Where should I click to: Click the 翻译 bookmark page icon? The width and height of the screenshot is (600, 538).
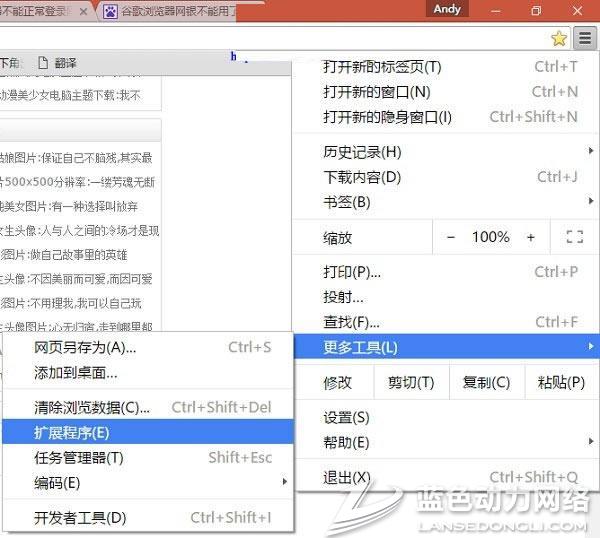(43, 63)
